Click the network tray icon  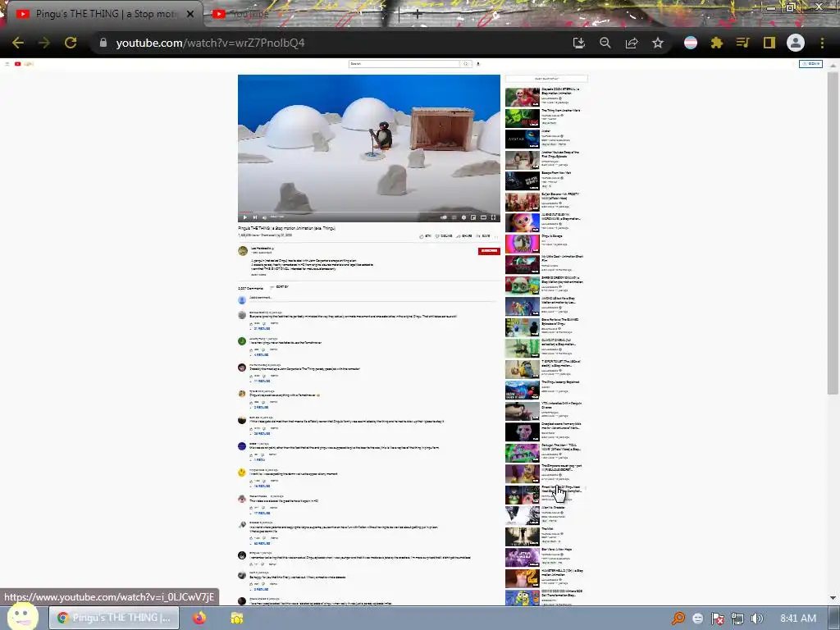tap(737, 619)
